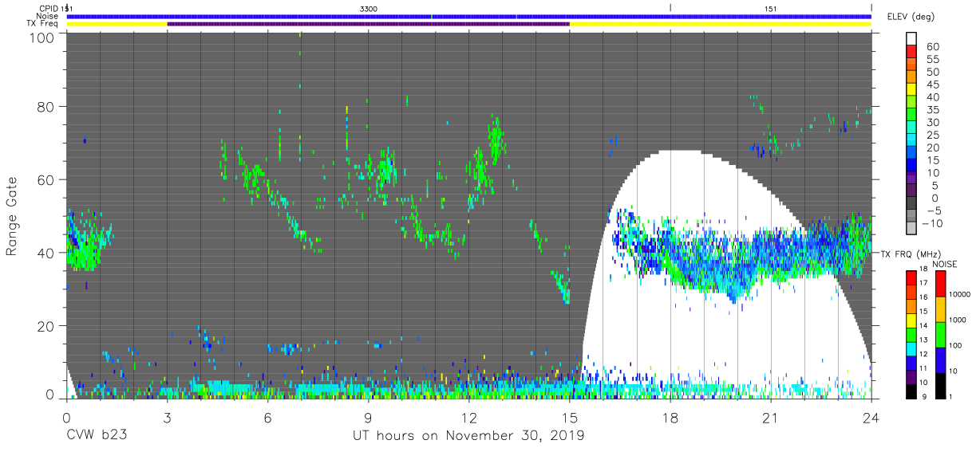980x452 pixels.
Task: Select the 'TX Freq' row label
Action: [x=43, y=24]
